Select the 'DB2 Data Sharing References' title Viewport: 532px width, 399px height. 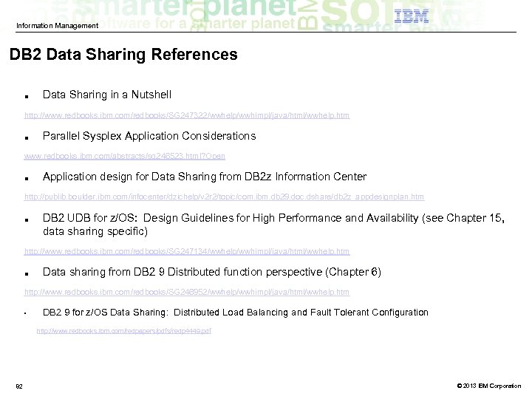point(123,55)
